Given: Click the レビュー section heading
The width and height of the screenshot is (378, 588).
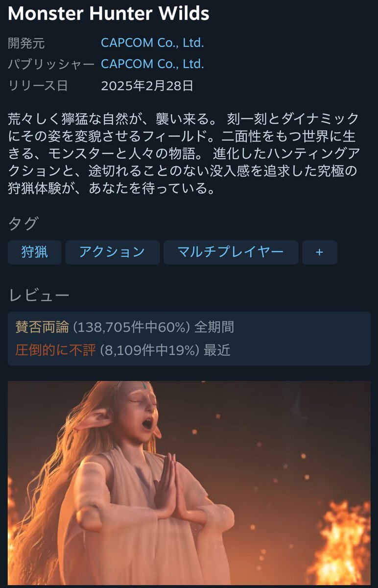Looking at the screenshot, I should pos(39,295).
